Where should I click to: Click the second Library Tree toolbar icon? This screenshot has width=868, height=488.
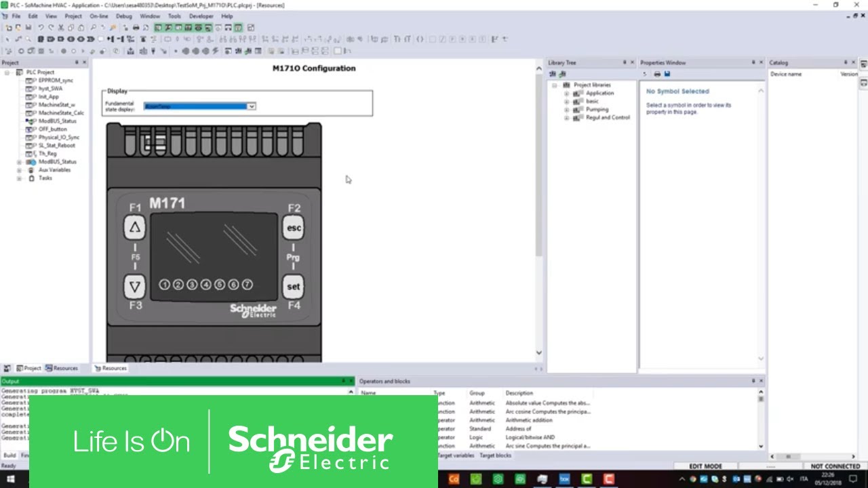tap(562, 74)
